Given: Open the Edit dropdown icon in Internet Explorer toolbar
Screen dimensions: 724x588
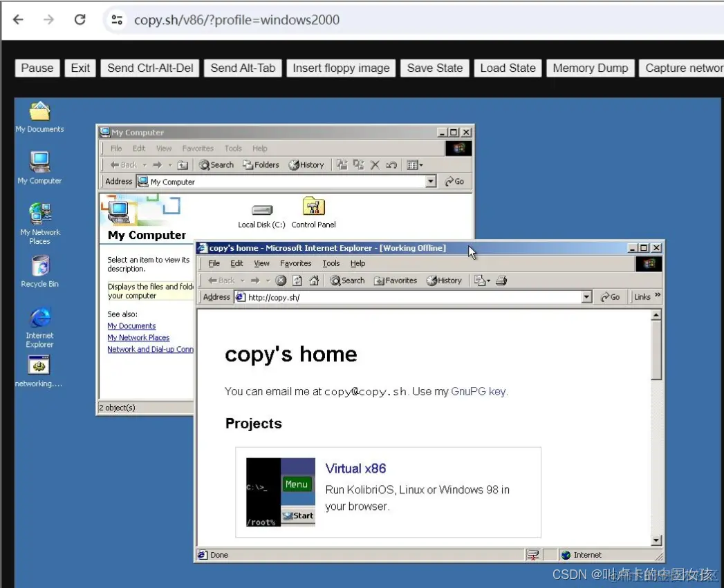Looking at the screenshot, I should (482, 281).
